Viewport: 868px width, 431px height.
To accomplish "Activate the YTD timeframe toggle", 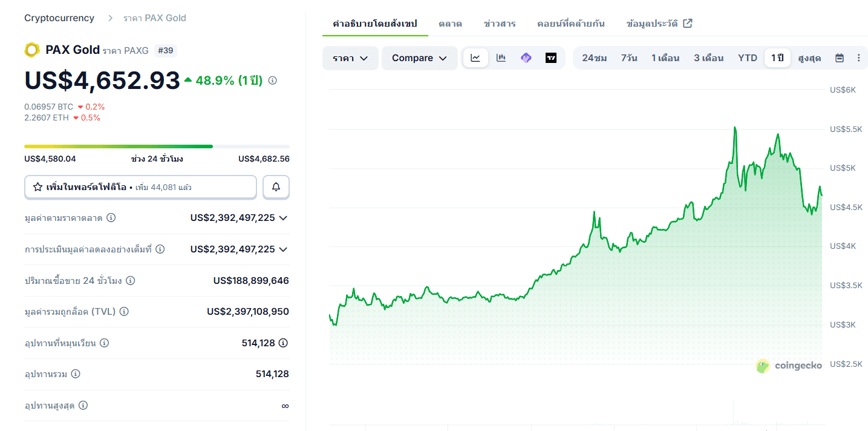I will [x=747, y=58].
